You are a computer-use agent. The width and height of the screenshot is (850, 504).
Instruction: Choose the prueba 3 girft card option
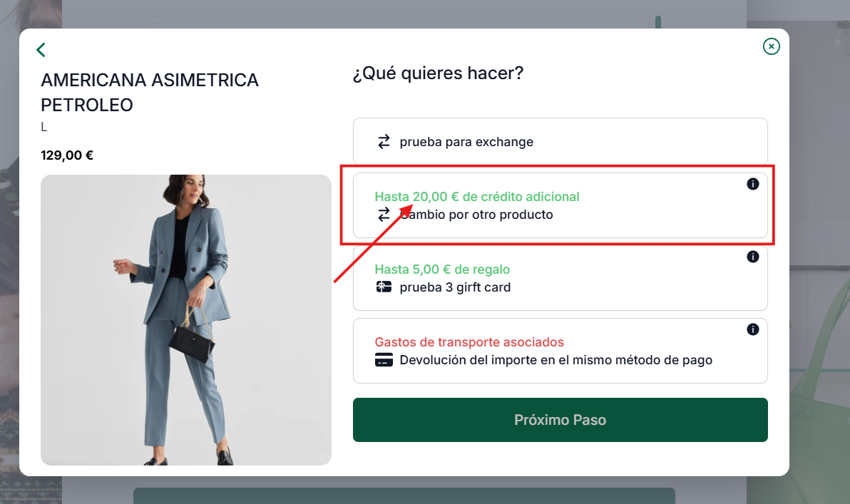(x=560, y=278)
